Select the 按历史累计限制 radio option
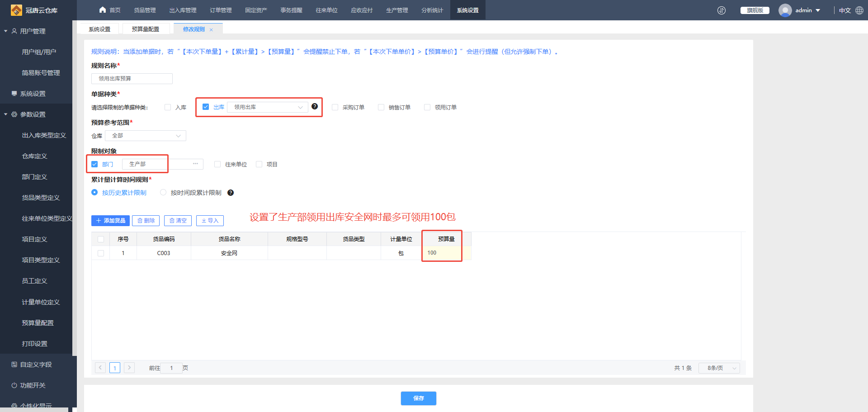This screenshot has height=412, width=868. pos(94,192)
